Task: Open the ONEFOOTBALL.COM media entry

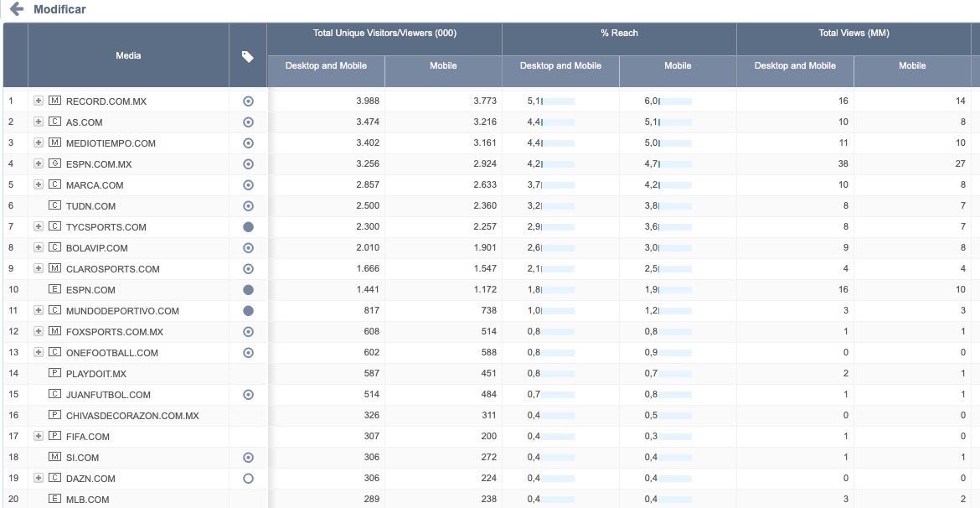Action: 112,353
